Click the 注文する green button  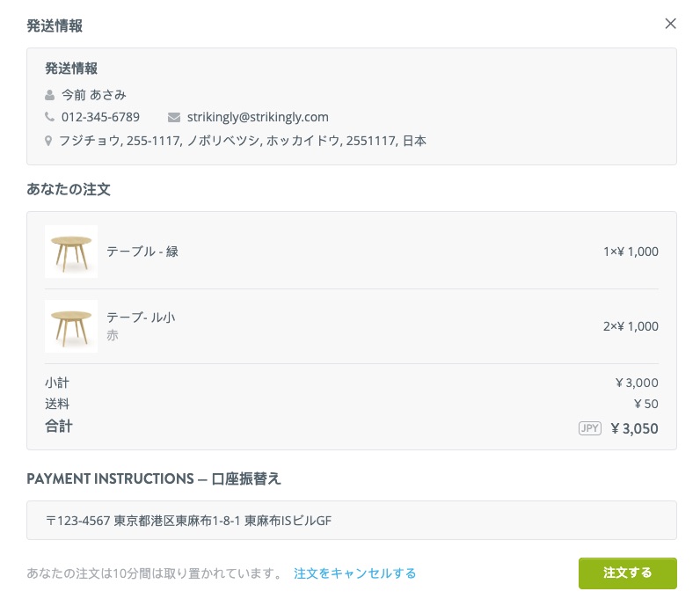tap(627, 573)
